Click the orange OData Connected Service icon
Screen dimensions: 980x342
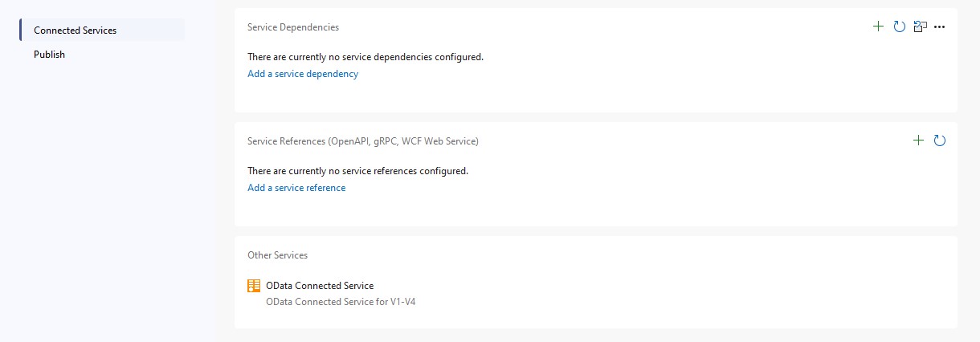(x=254, y=286)
